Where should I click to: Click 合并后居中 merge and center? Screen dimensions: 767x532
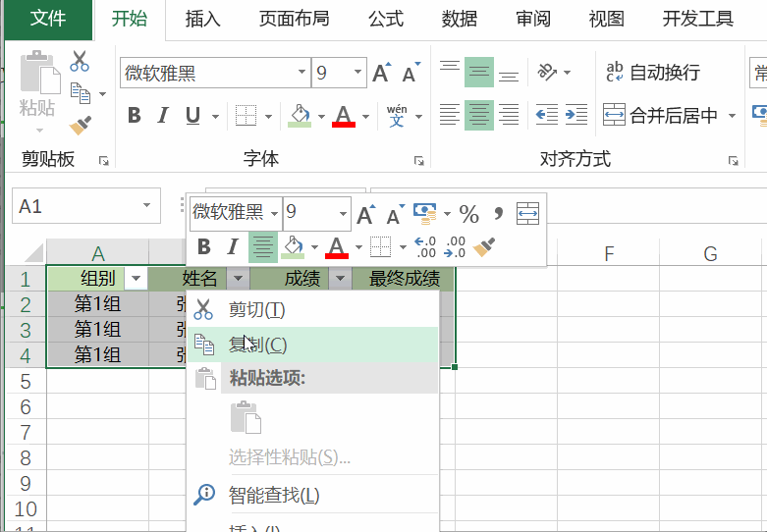[660, 116]
